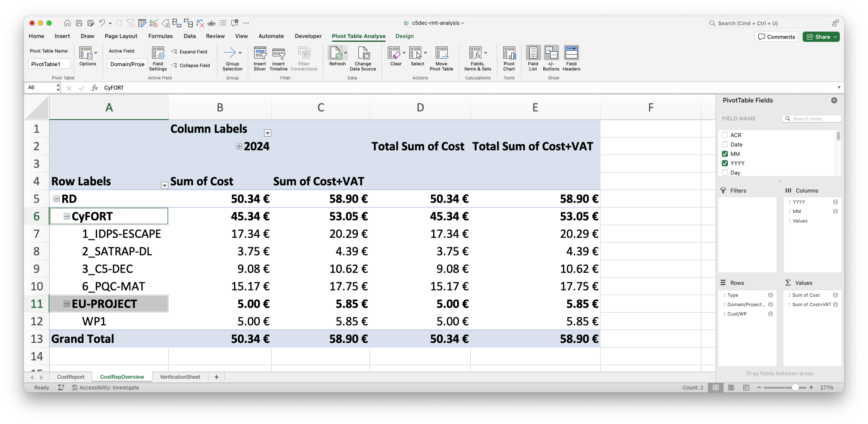Expand the 2024 column group

pyautogui.click(x=238, y=146)
